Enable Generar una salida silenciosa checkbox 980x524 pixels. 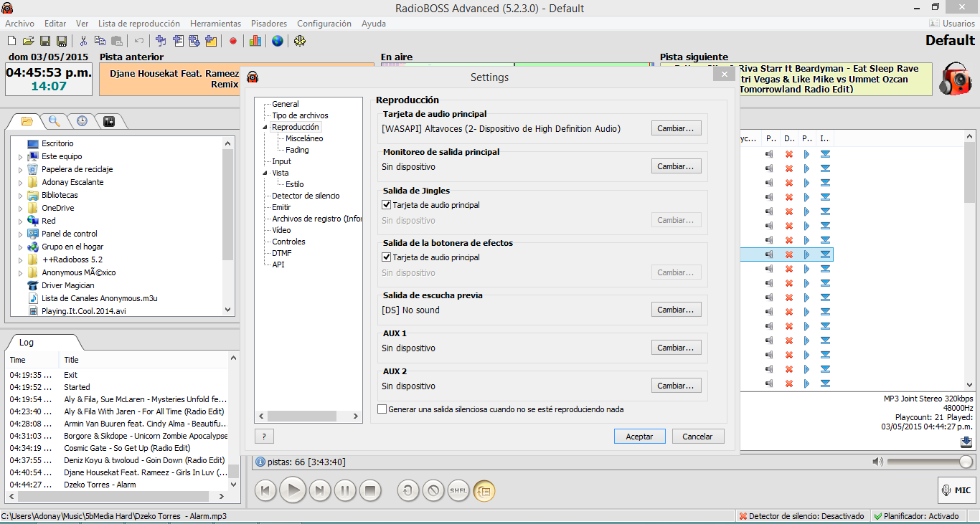coord(382,409)
